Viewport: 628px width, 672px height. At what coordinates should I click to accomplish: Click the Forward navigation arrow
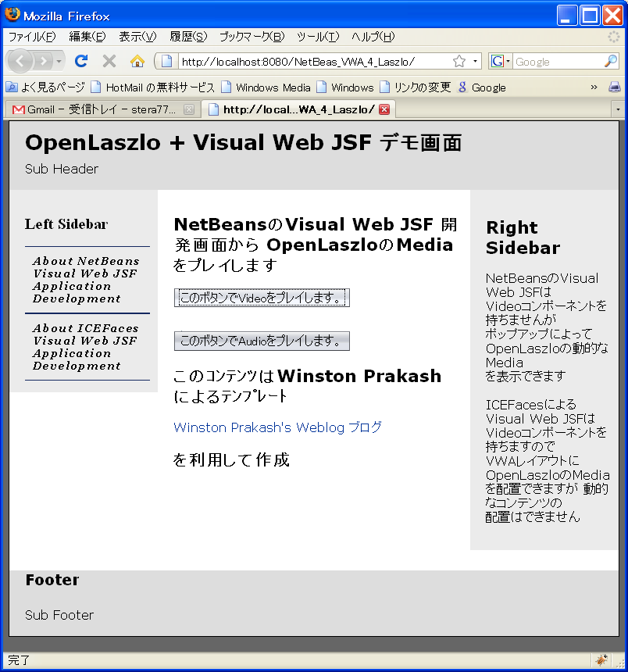tap(44, 61)
